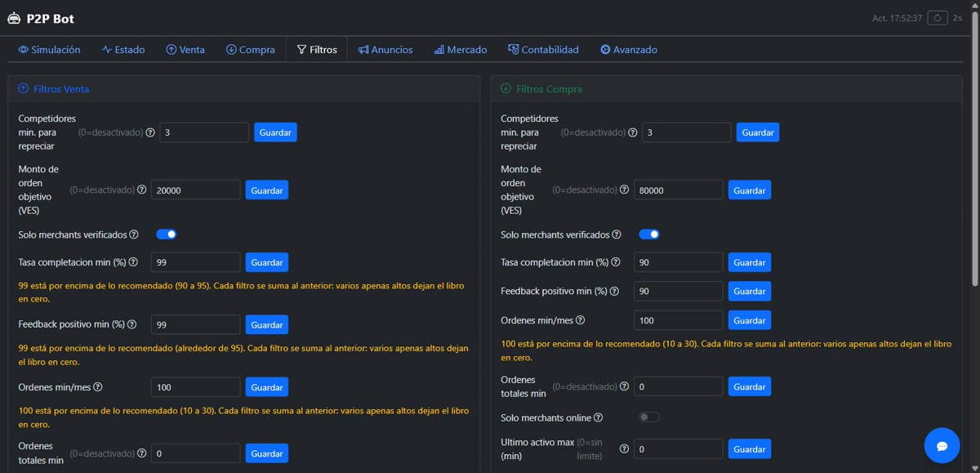Viewport: 980px width, 473px height.
Task: Click the help icon for Tasa completacion min in Filtros Venta
Action: [133, 262]
